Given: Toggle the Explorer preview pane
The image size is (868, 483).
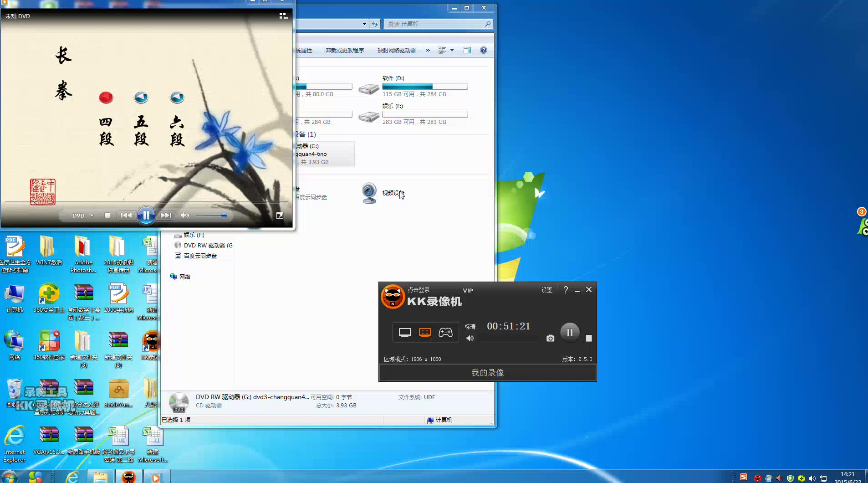Looking at the screenshot, I should (467, 51).
